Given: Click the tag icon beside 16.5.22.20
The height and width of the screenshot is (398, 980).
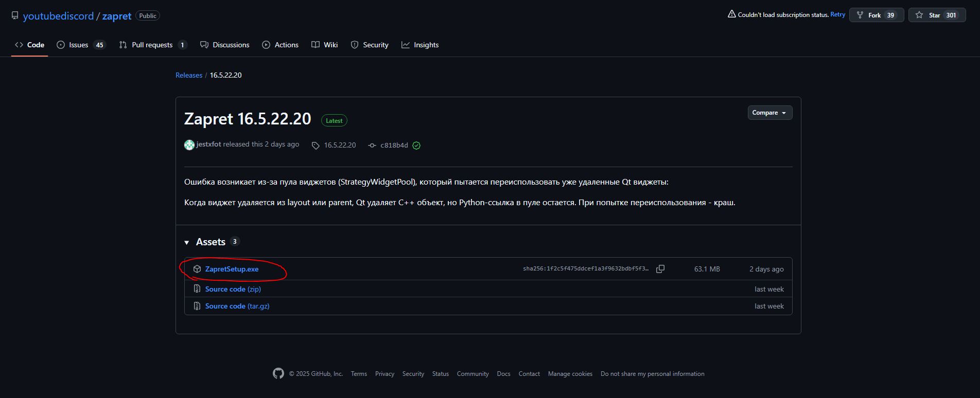Looking at the screenshot, I should tap(316, 146).
